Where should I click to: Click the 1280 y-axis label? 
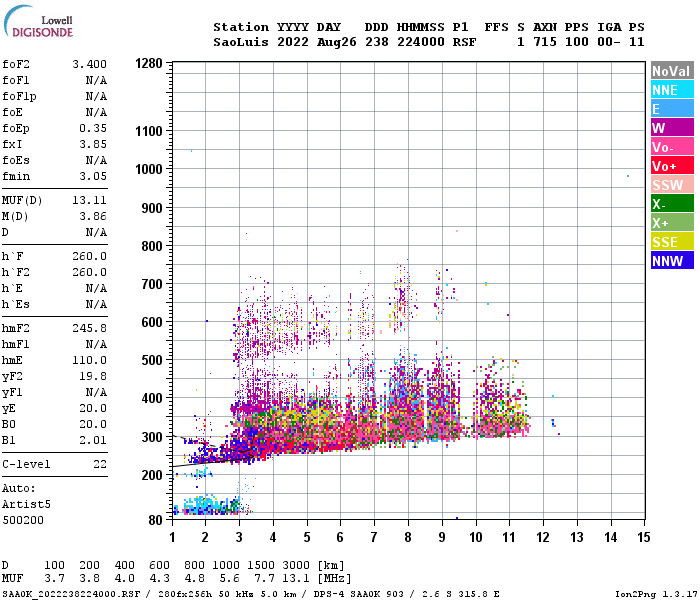pyautogui.click(x=149, y=63)
